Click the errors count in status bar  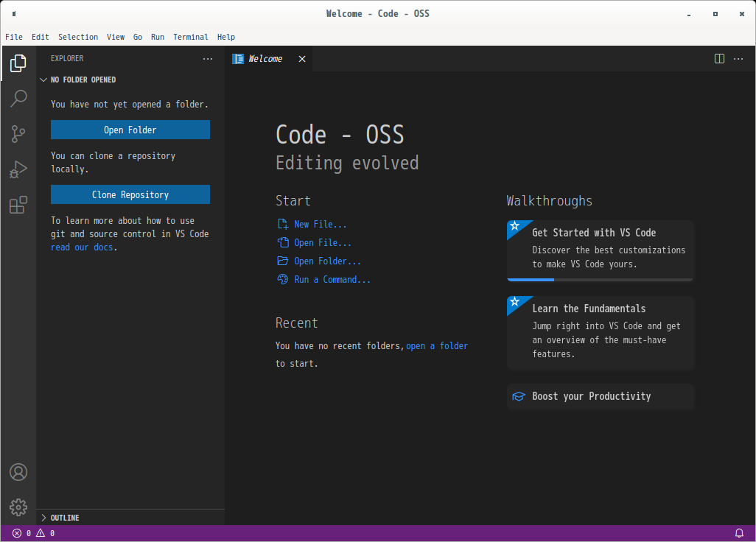pos(21,533)
